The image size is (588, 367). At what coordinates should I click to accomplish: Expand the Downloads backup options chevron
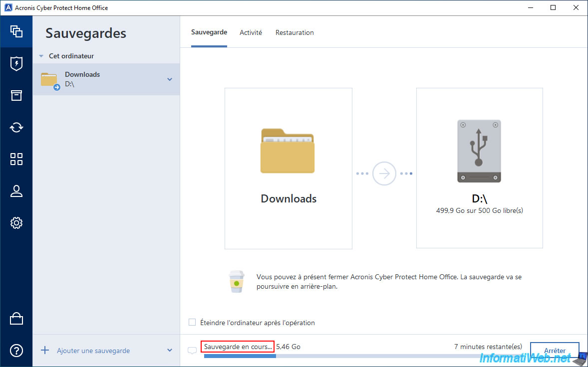[170, 79]
